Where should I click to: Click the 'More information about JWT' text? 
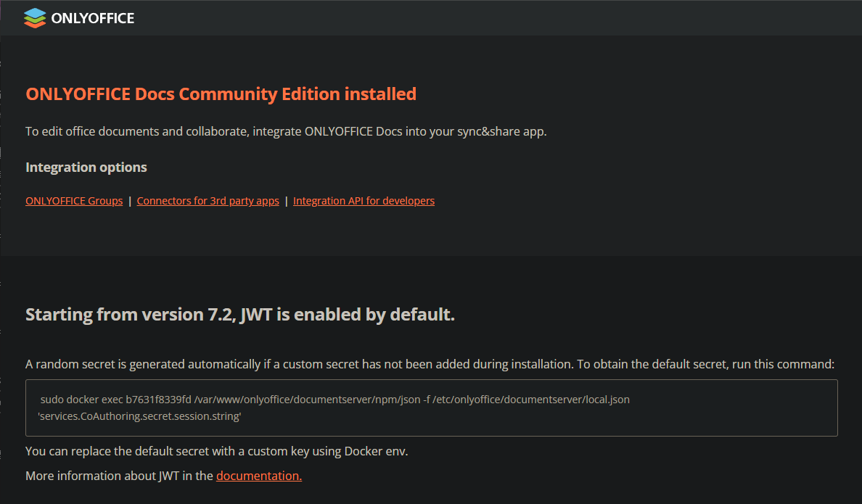(120, 476)
